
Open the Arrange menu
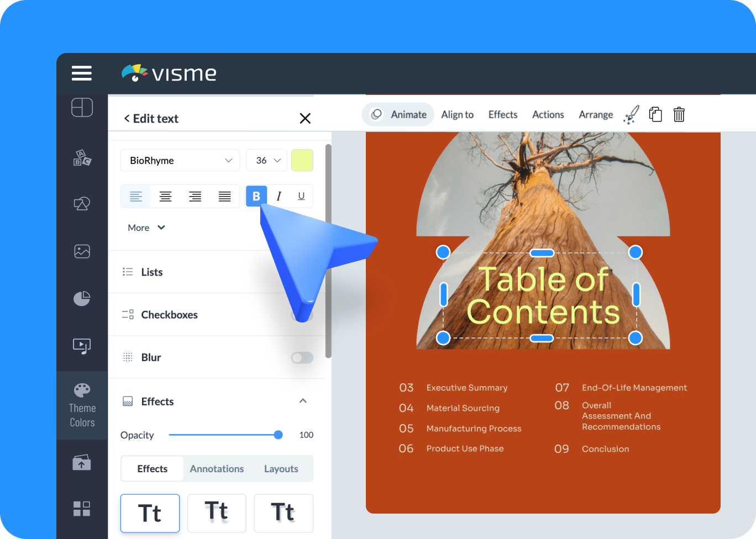(x=596, y=114)
